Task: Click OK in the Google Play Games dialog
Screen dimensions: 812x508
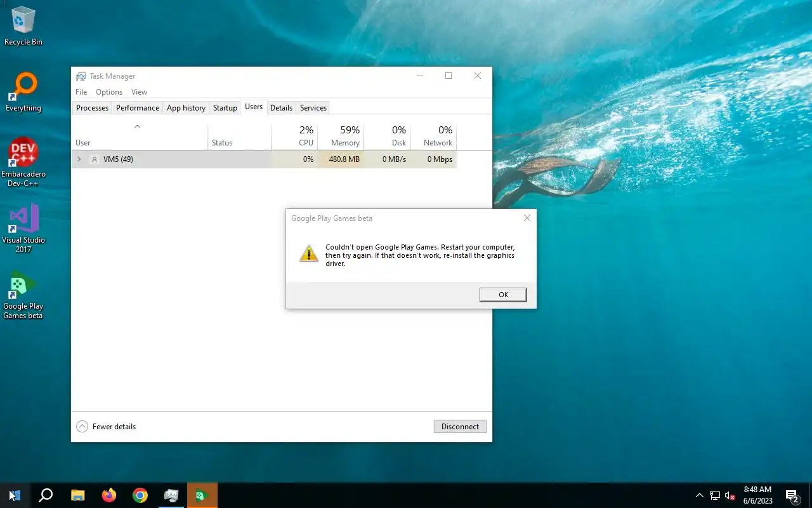Action: coord(503,295)
